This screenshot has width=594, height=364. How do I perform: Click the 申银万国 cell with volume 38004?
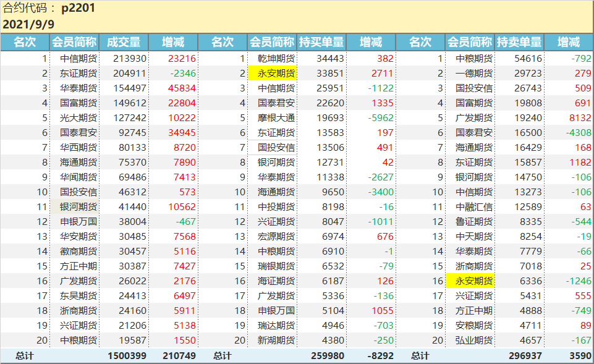click(x=78, y=222)
